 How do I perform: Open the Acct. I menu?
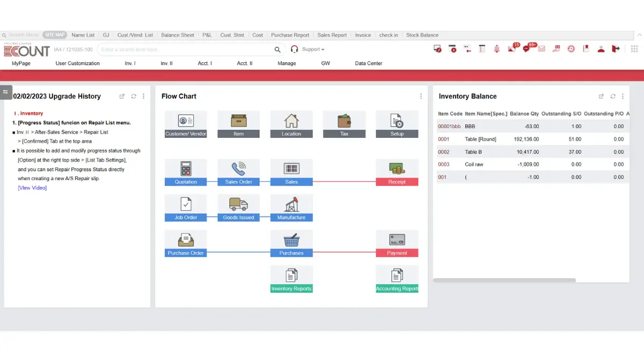point(204,63)
